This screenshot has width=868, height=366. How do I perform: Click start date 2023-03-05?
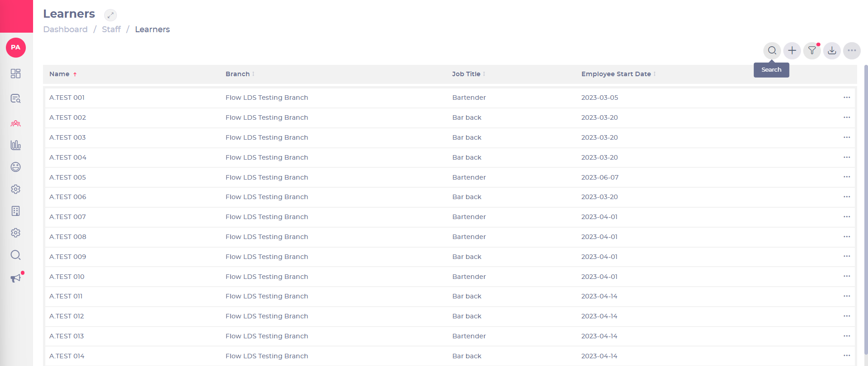coord(599,98)
